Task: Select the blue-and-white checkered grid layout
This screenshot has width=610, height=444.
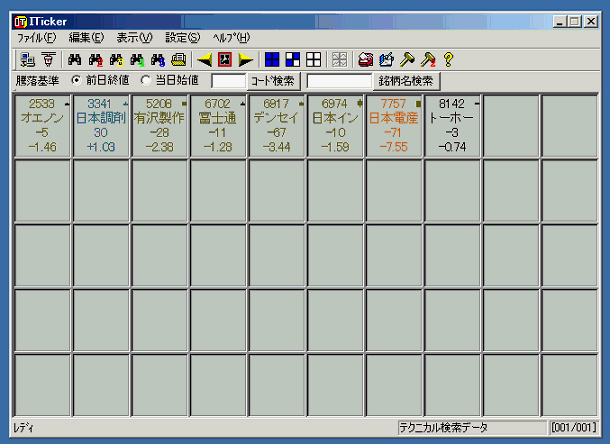Action: pyautogui.click(x=293, y=60)
